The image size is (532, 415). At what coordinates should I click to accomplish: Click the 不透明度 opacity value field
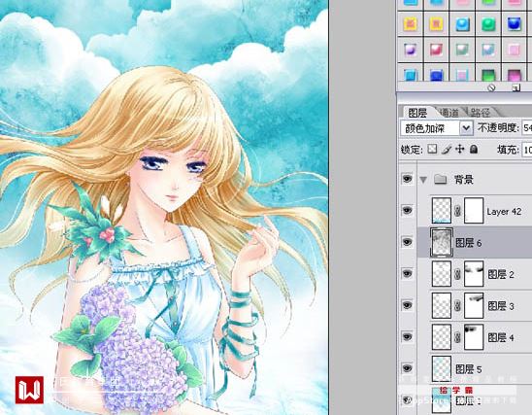coord(526,128)
